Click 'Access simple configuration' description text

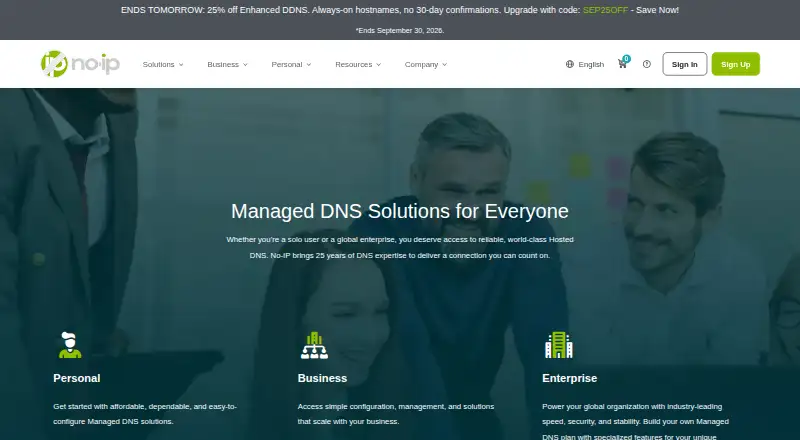(396, 414)
